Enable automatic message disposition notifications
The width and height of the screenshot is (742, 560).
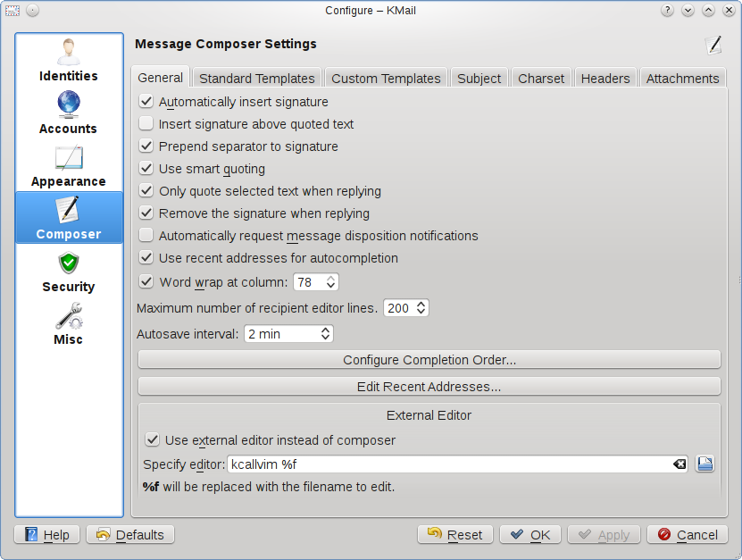[146, 235]
